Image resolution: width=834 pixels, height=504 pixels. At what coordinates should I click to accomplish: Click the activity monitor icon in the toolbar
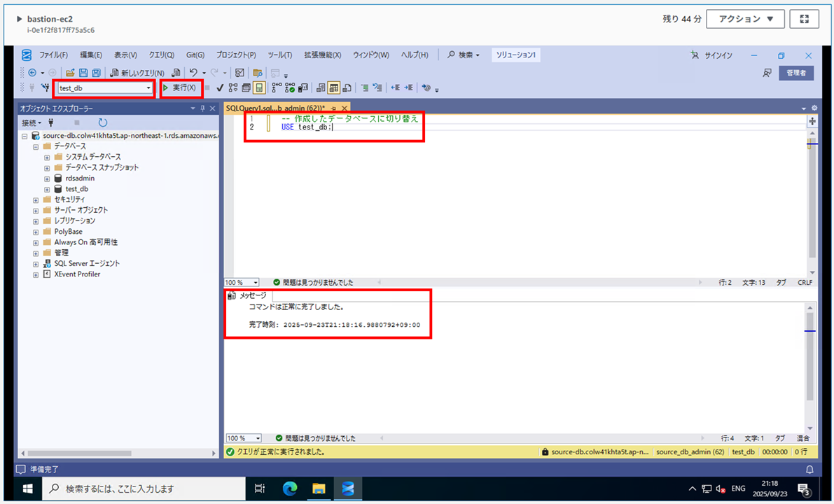(x=240, y=73)
